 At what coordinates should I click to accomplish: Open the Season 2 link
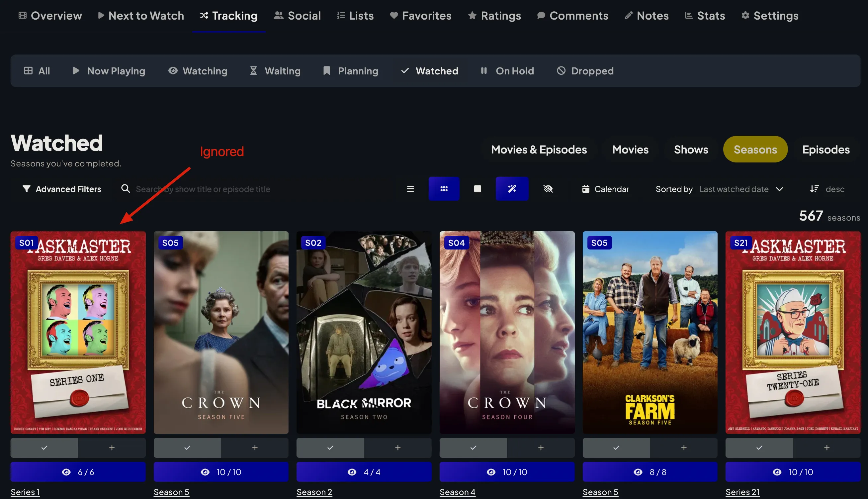tap(314, 492)
